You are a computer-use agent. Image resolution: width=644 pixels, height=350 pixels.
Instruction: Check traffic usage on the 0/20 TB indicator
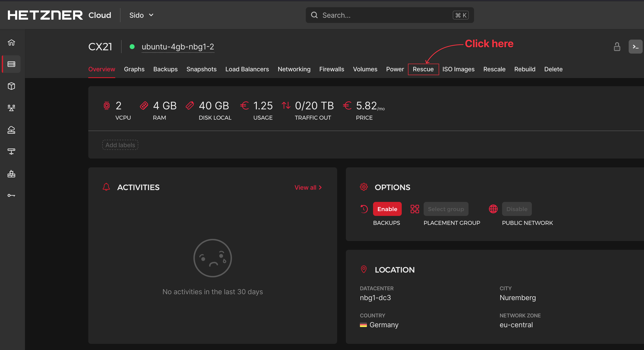point(314,106)
